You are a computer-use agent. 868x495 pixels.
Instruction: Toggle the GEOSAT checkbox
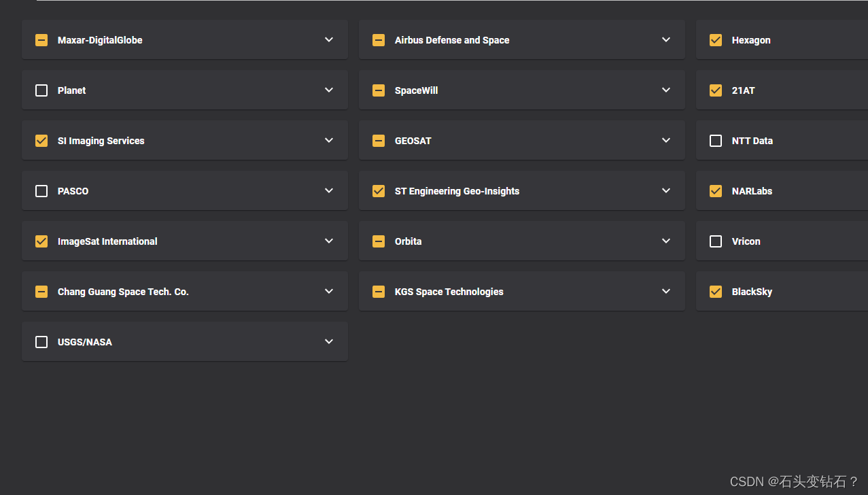(379, 141)
